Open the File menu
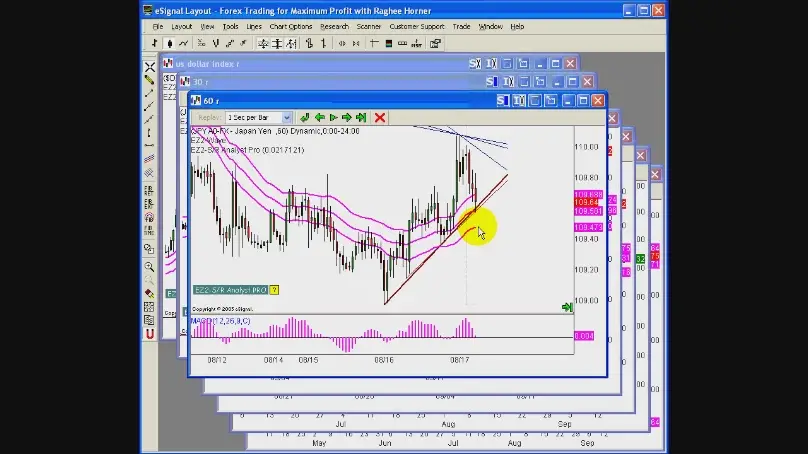 click(158, 26)
